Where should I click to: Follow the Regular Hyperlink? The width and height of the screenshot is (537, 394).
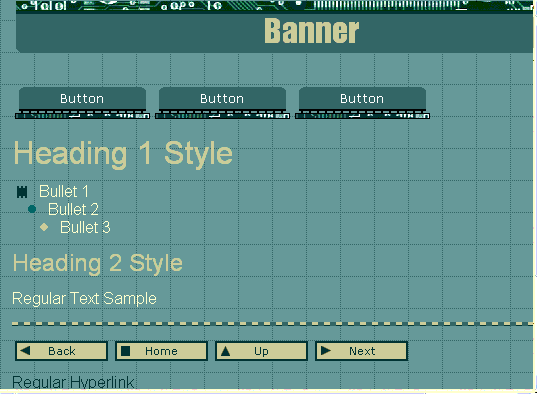coord(73,382)
